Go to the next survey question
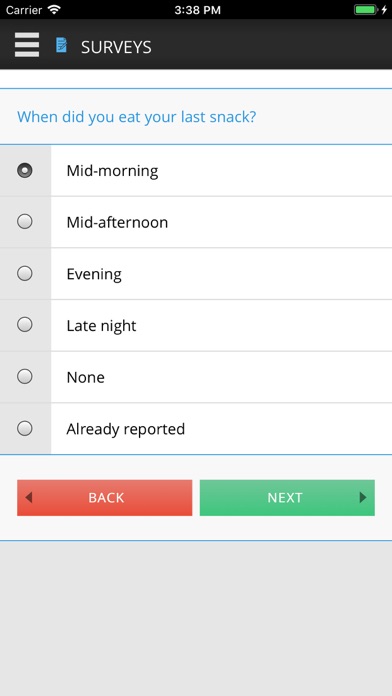The width and height of the screenshot is (392, 696). pyautogui.click(x=287, y=498)
